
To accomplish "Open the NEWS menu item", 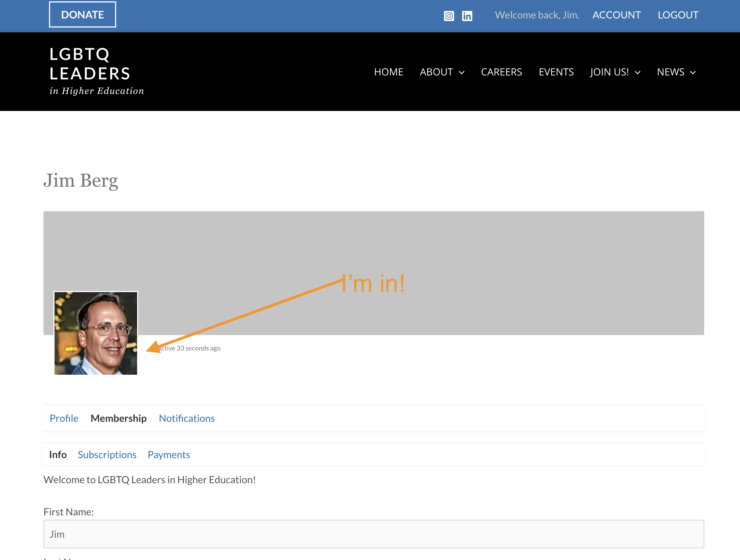I will [x=670, y=72].
